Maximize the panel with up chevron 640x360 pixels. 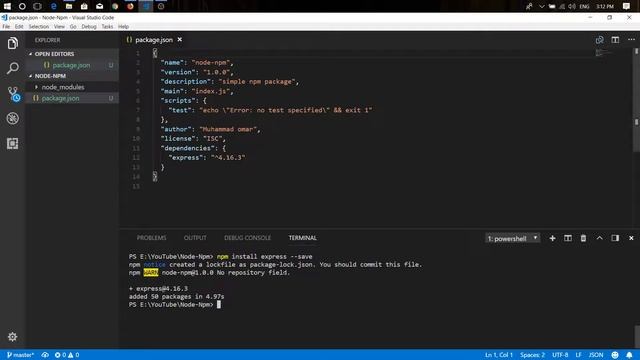(x=599, y=238)
